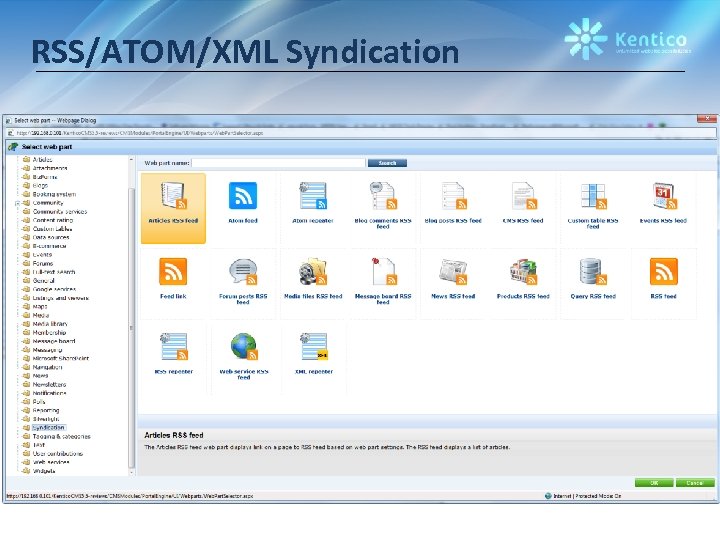The image size is (720, 540).
Task: Open the Booking system category
Action: click(54, 194)
